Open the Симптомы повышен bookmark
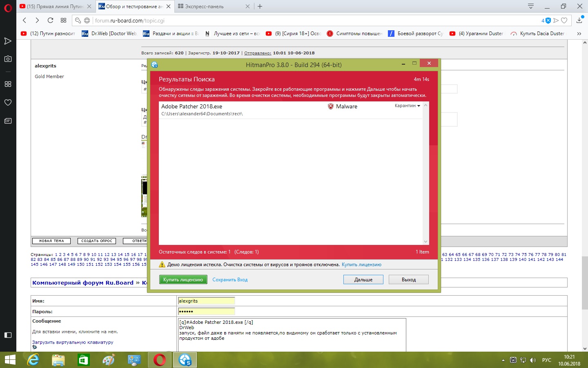The height and width of the screenshot is (368, 588). point(354,34)
